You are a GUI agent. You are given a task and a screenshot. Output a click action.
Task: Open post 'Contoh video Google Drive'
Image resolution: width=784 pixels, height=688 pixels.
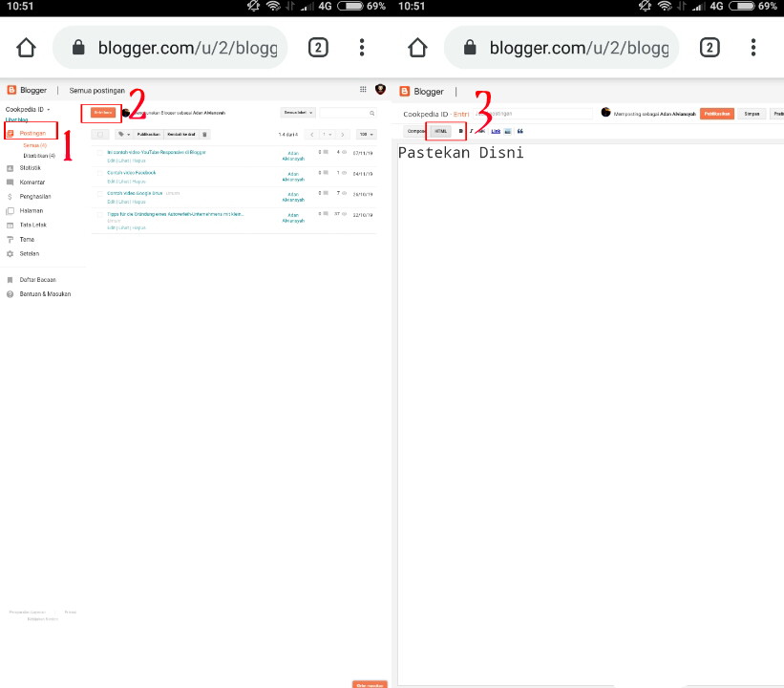click(x=135, y=193)
